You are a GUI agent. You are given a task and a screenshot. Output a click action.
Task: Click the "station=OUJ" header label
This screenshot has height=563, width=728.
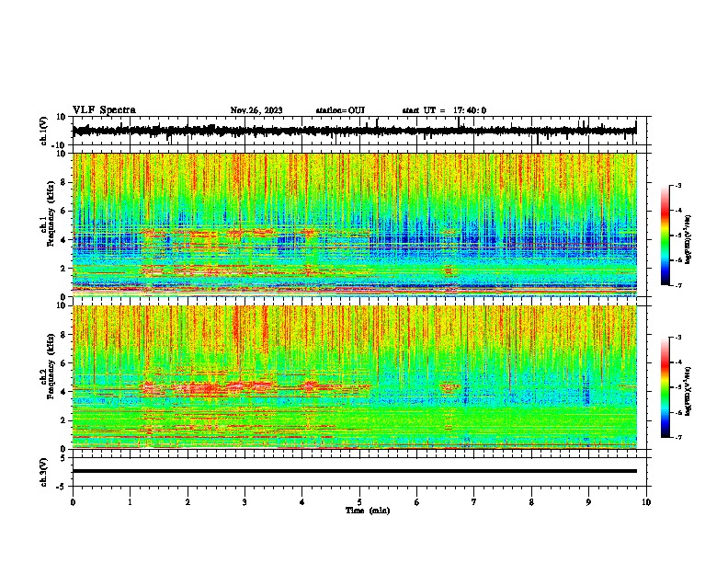point(340,110)
